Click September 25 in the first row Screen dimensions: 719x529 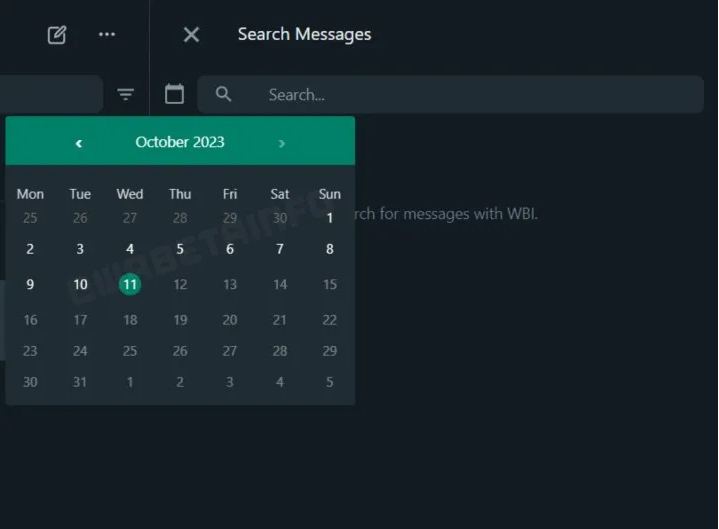(x=30, y=218)
